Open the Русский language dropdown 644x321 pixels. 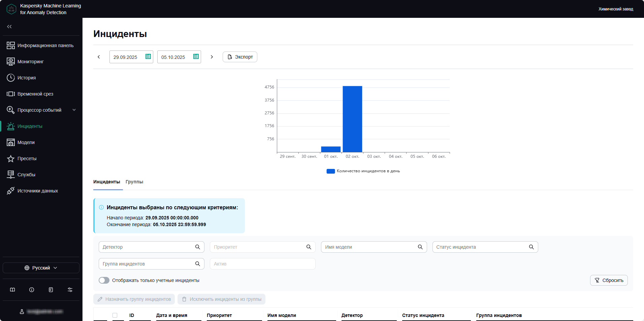pyautogui.click(x=41, y=268)
